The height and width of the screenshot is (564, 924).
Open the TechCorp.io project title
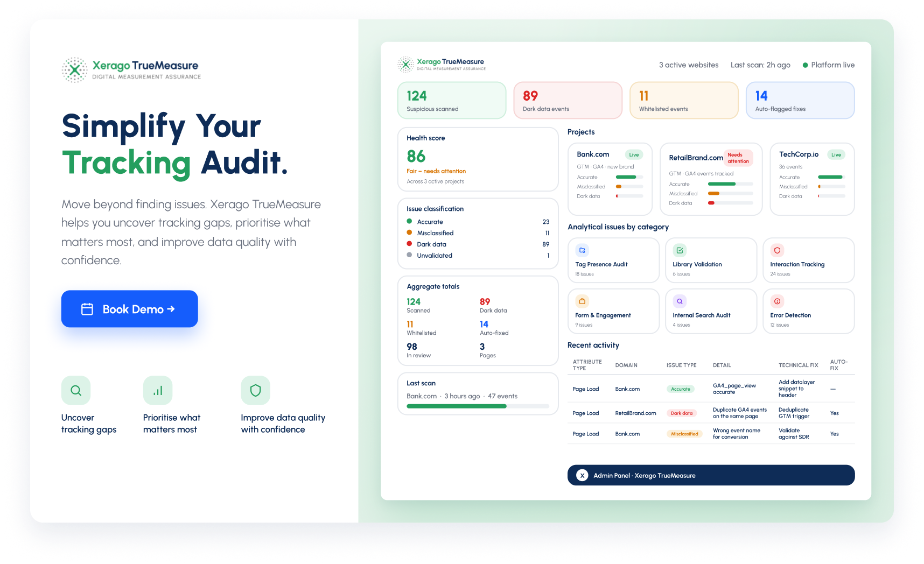pos(799,154)
